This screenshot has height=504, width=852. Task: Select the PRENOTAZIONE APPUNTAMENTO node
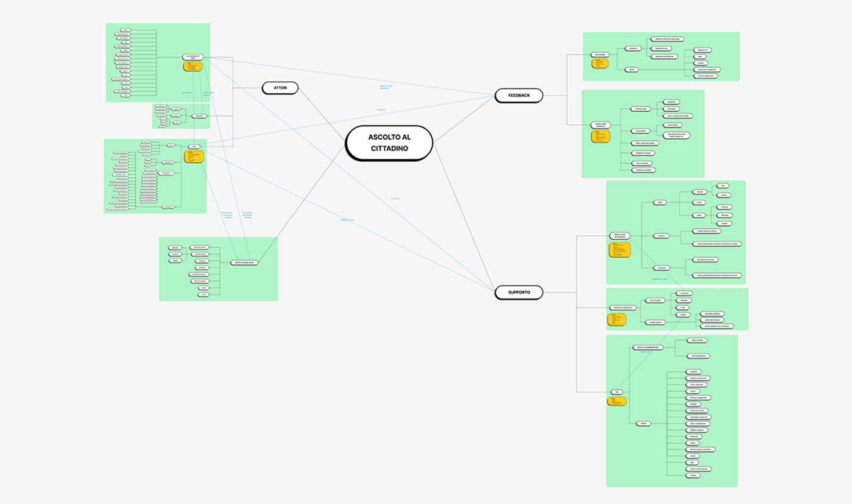point(620,236)
